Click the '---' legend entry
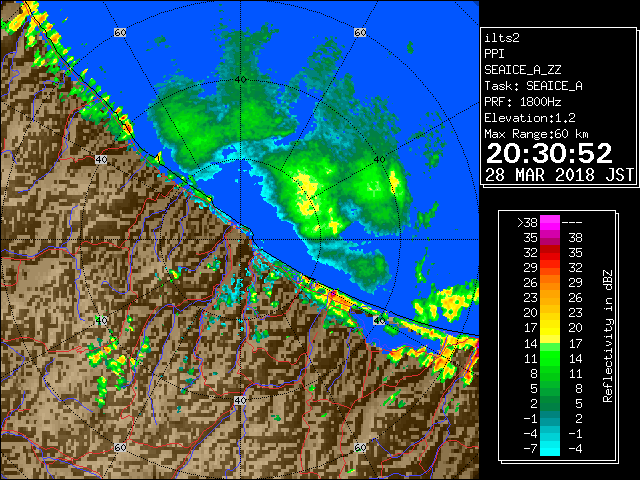 pos(572,223)
